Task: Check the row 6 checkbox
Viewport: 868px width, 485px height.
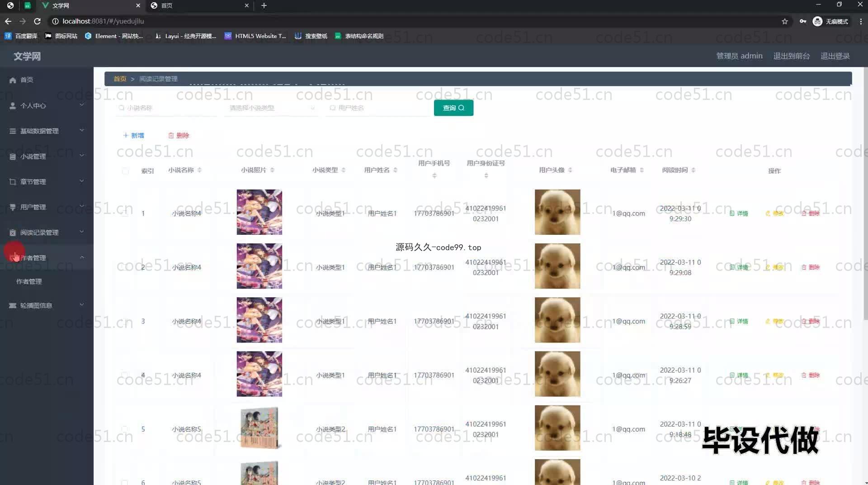Action: pos(125,482)
